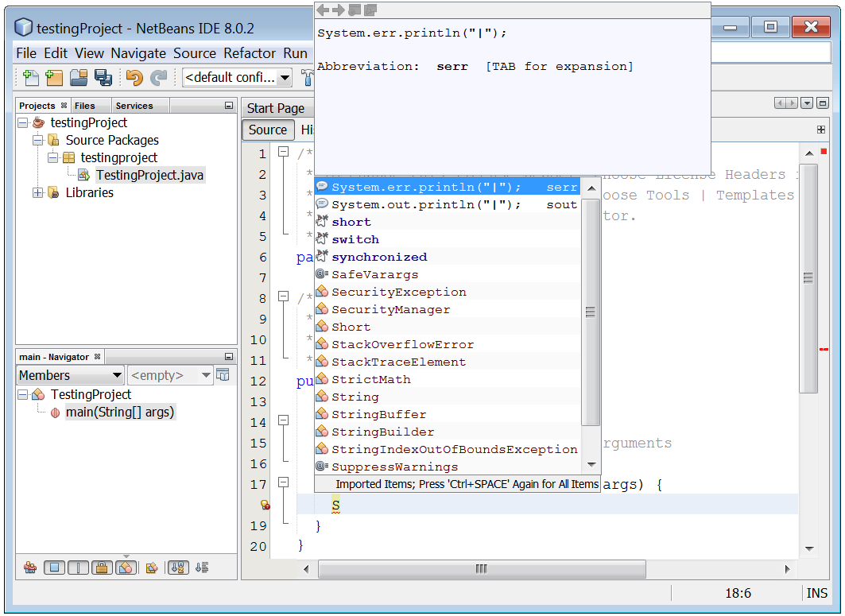Click the New Project toolbar icon
This screenshot has width=845, height=616.
[54, 78]
